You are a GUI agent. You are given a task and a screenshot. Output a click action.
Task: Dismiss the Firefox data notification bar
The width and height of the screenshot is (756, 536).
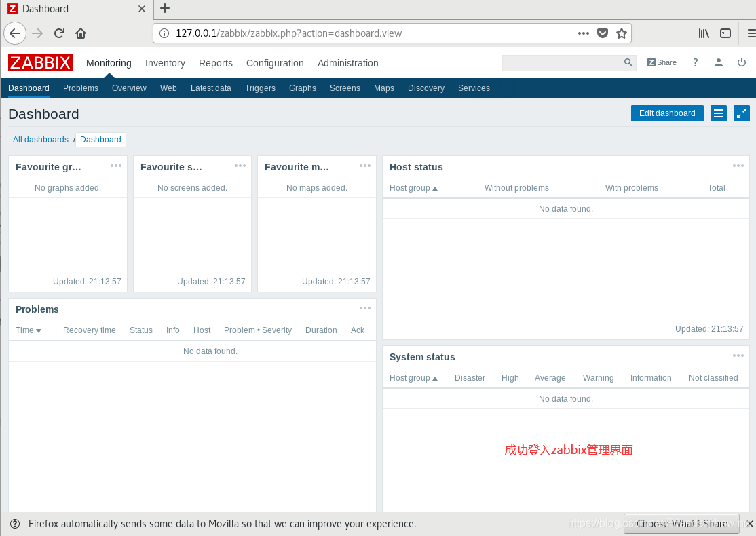750,524
